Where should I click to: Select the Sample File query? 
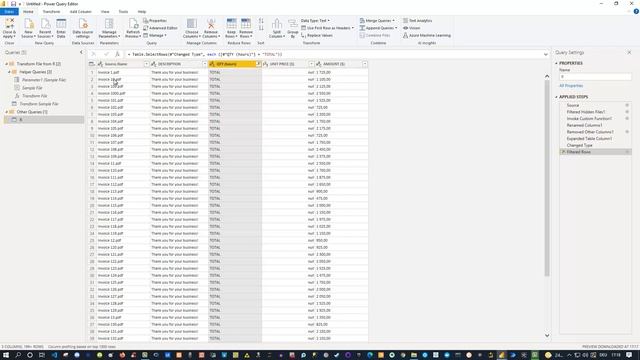[x=32, y=88]
